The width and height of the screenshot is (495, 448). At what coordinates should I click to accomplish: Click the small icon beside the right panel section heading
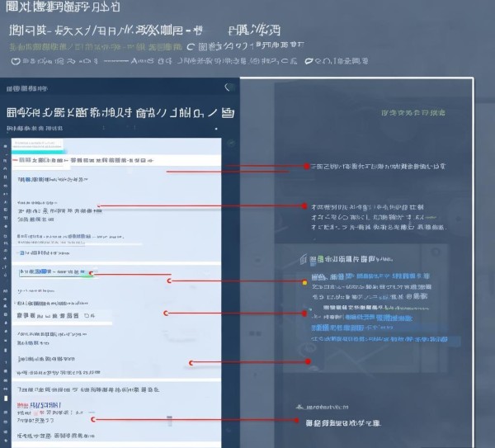(x=304, y=258)
